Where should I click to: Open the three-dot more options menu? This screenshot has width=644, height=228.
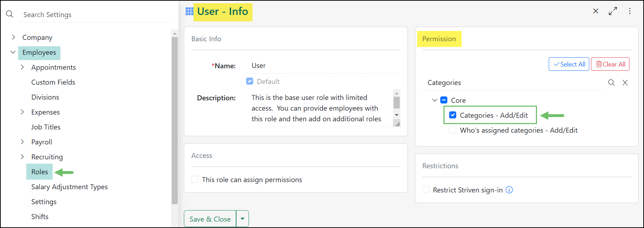coord(630,11)
